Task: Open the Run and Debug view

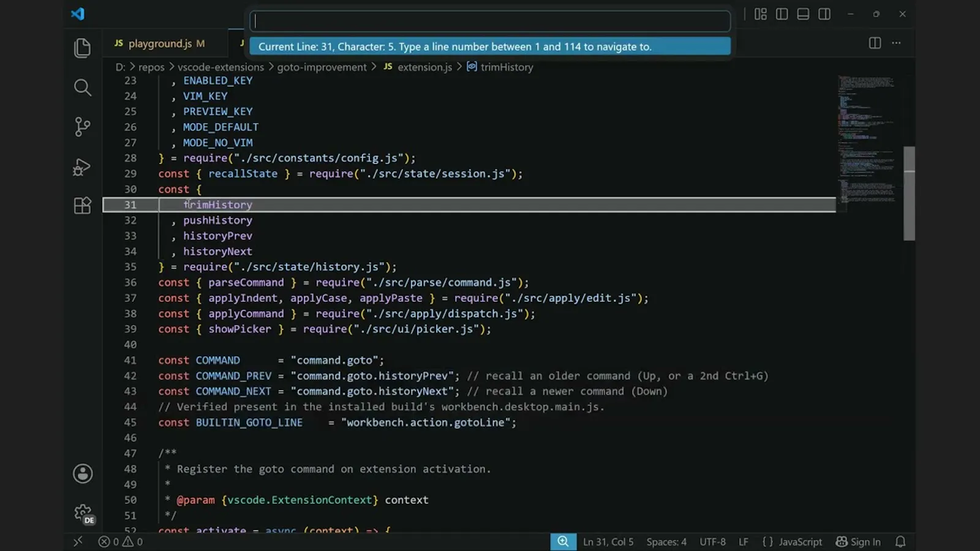Action: [82, 167]
